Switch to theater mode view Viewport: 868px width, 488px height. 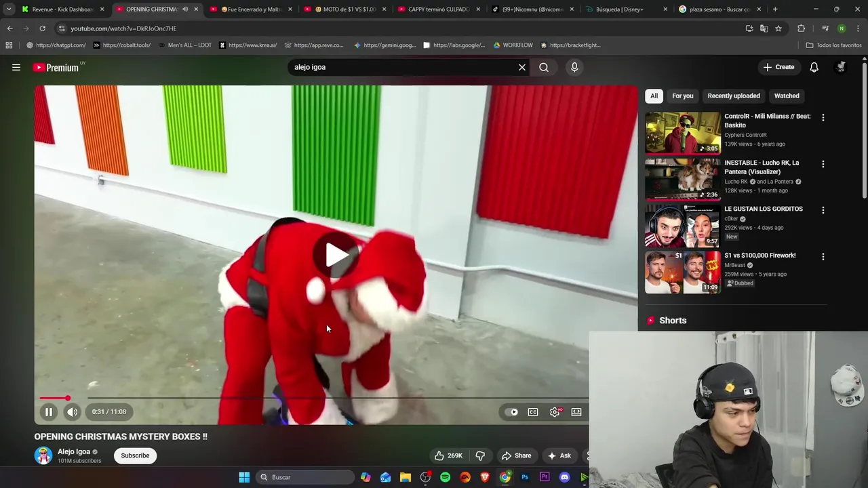576,412
